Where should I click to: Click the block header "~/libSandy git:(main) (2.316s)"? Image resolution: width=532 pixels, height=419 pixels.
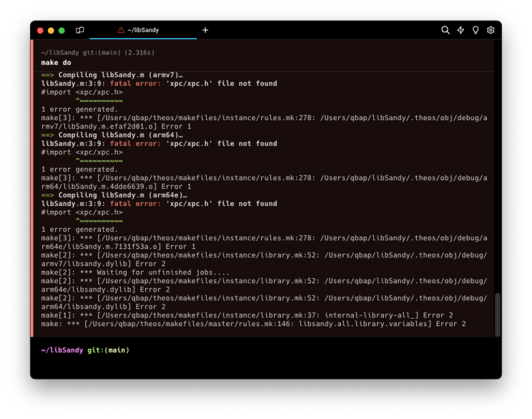coord(98,53)
